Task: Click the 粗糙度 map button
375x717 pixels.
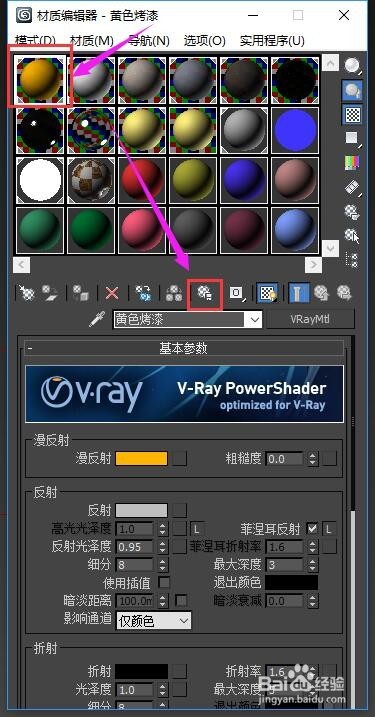Action: click(330, 459)
